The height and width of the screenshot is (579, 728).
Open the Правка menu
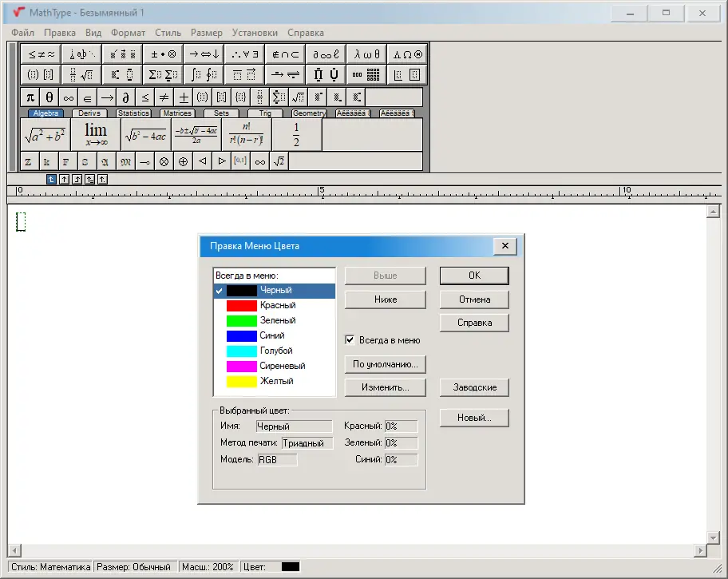pos(60,33)
